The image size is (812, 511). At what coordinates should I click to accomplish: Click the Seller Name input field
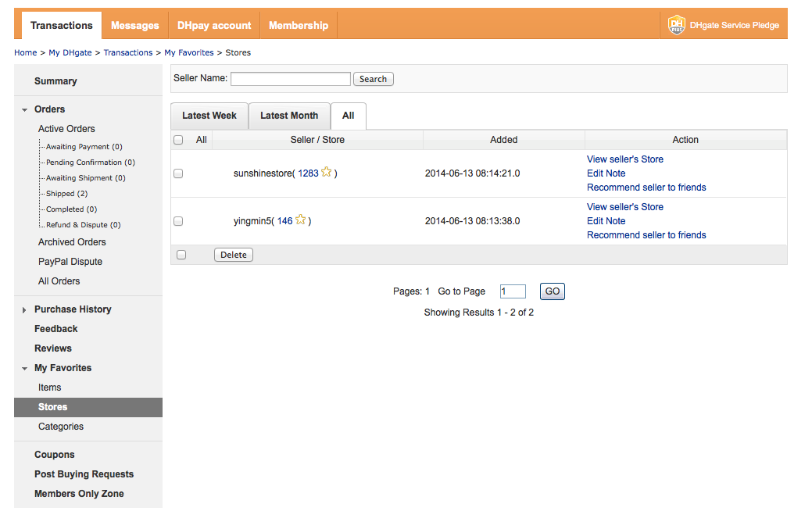coord(291,79)
